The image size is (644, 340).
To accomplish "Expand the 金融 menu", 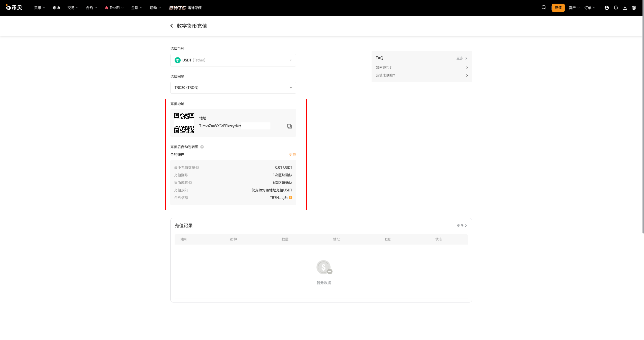I will [x=137, y=8].
